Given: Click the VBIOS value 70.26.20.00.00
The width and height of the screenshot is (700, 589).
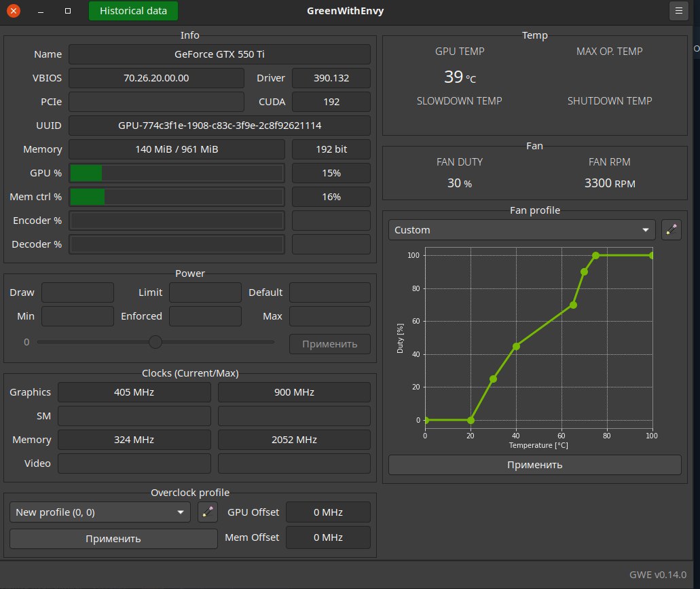Looking at the screenshot, I should [156, 78].
